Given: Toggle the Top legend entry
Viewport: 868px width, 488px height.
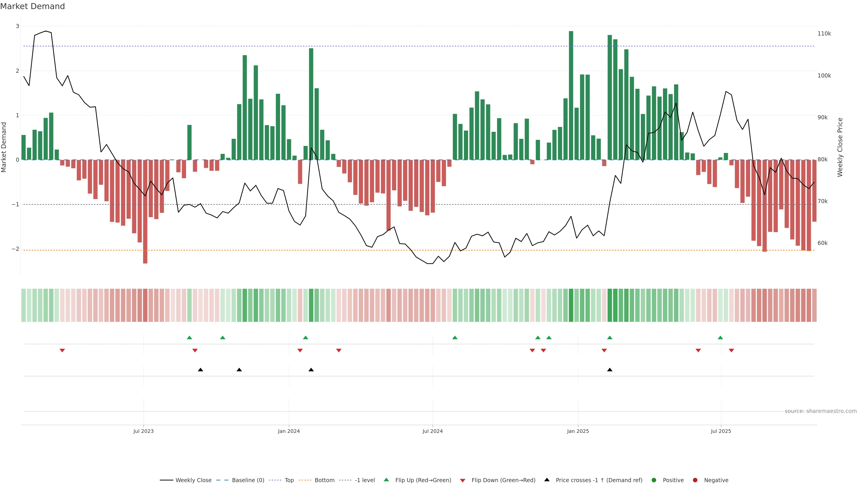Looking at the screenshot, I should coord(289,480).
